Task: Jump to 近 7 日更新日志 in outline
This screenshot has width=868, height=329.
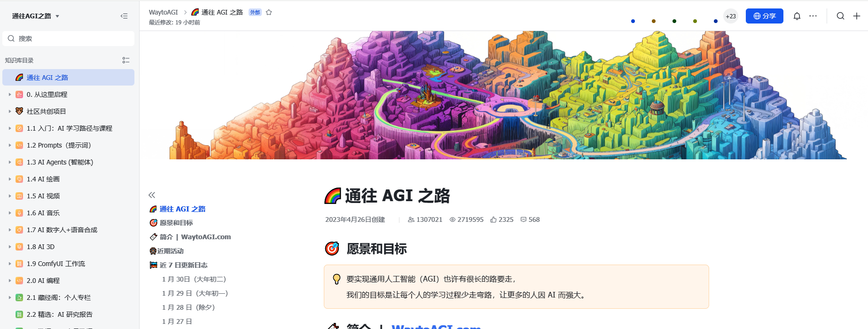Action: pos(183,265)
